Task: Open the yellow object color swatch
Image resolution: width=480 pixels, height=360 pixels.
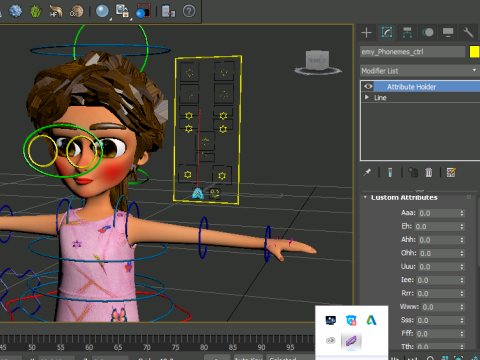Action: coord(474,52)
